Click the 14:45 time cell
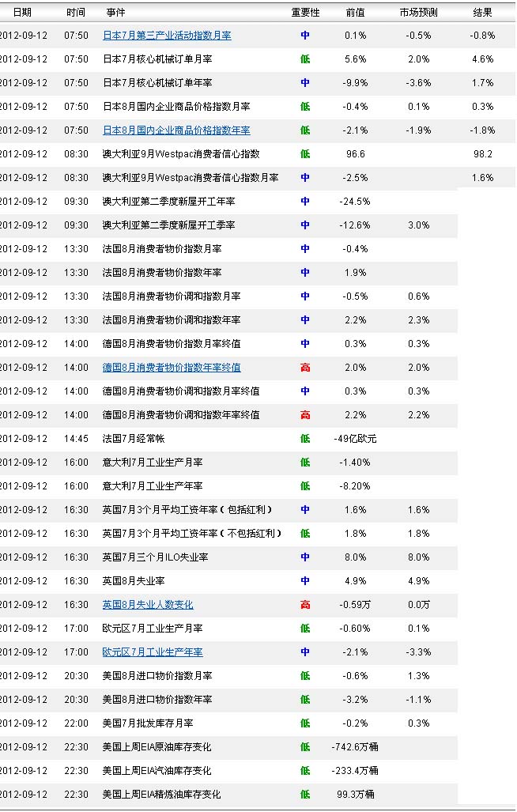 pos(76,439)
